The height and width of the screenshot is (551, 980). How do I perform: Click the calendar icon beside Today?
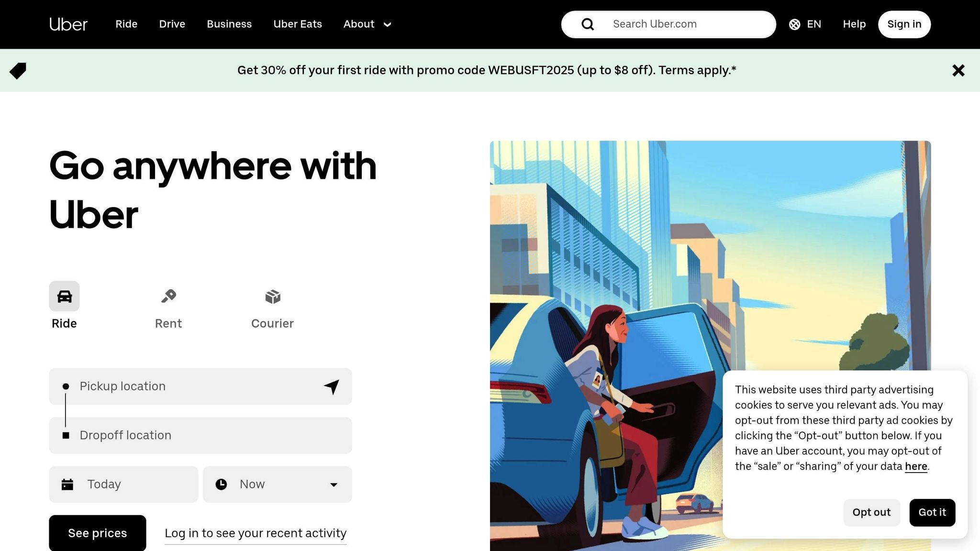pyautogui.click(x=67, y=485)
